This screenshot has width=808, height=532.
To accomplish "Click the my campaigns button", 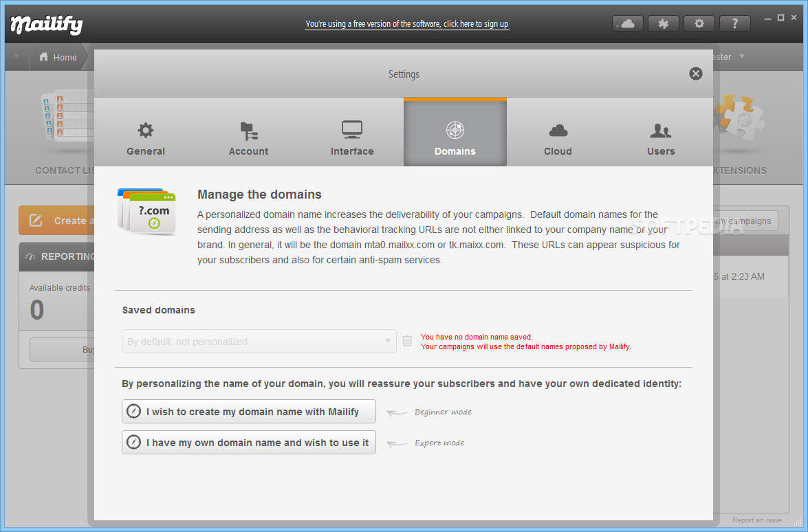I will [x=745, y=221].
